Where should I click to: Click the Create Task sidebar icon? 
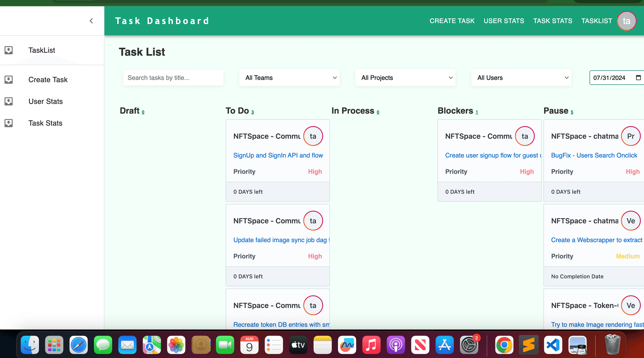point(9,80)
